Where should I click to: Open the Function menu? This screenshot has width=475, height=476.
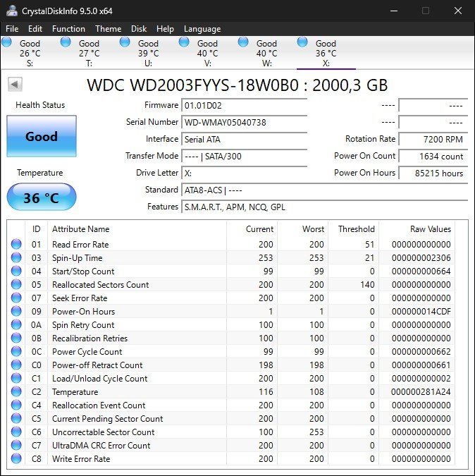tap(68, 29)
